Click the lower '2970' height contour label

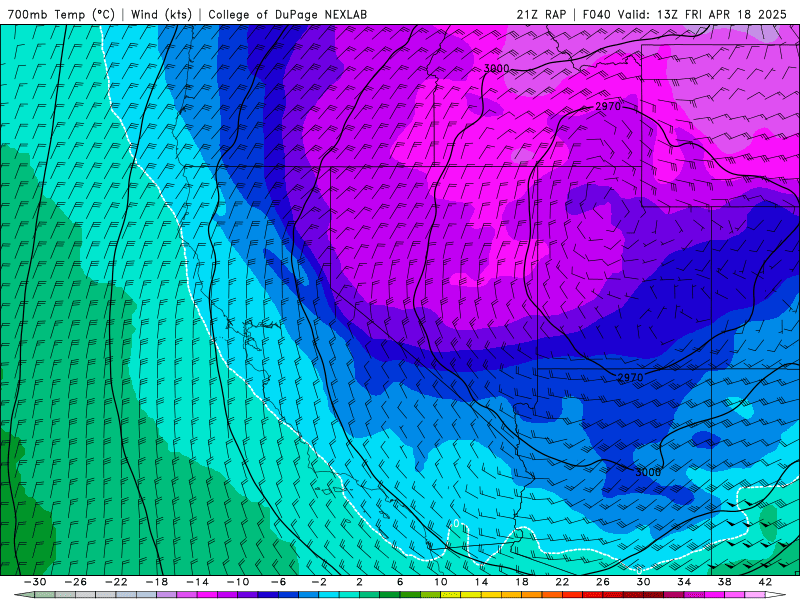click(x=631, y=378)
